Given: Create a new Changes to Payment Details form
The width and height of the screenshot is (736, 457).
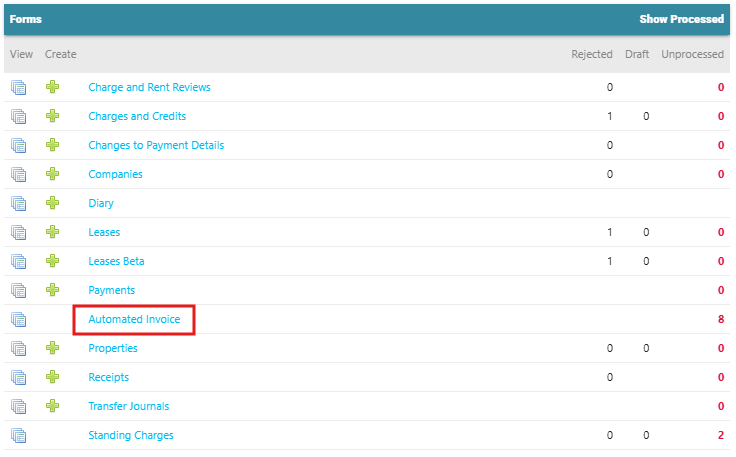Looking at the screenshot, I should 53,145.
